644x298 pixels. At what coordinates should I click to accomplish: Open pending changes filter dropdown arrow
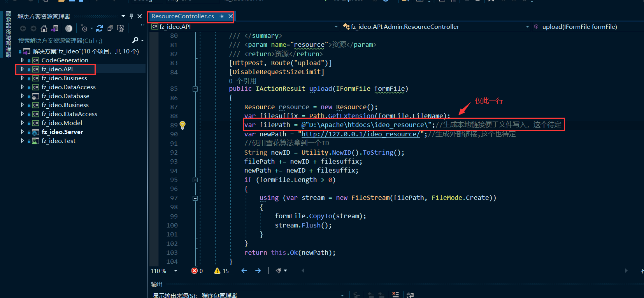pyautogui.click(x=92, y=28)
